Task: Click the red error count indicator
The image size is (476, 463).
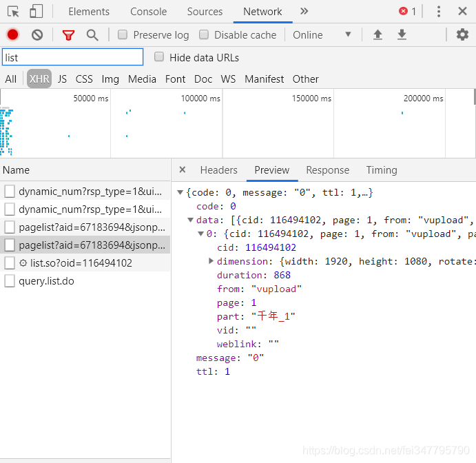Action: coord(407,12)
